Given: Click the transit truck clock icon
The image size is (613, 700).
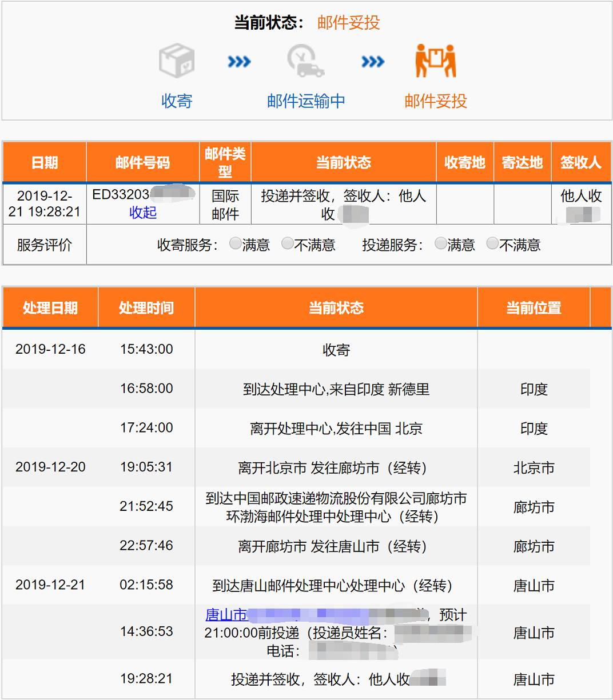Looking at the screenshot, I should coord(305,61).
